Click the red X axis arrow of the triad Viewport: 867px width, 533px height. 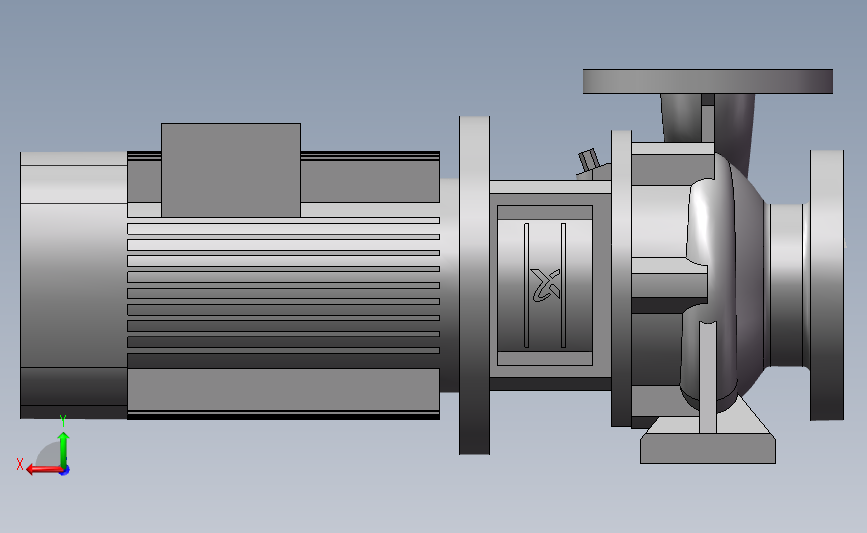coord(44,470)
